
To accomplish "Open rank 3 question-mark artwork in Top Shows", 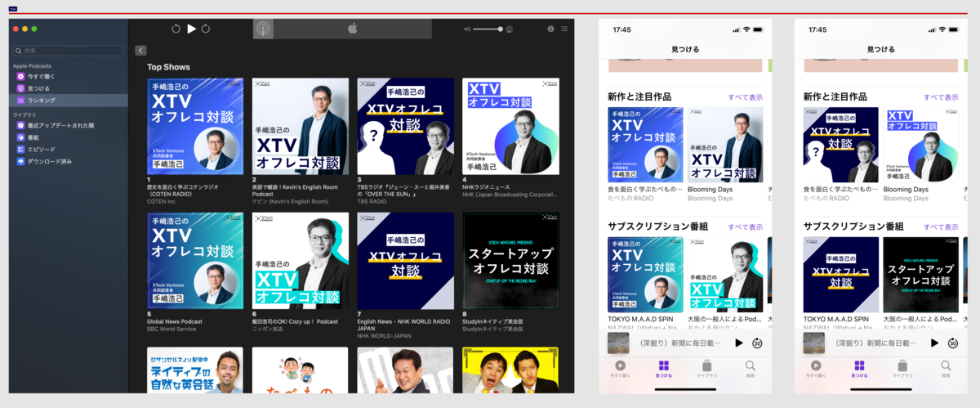I will (x=405, y=126).
